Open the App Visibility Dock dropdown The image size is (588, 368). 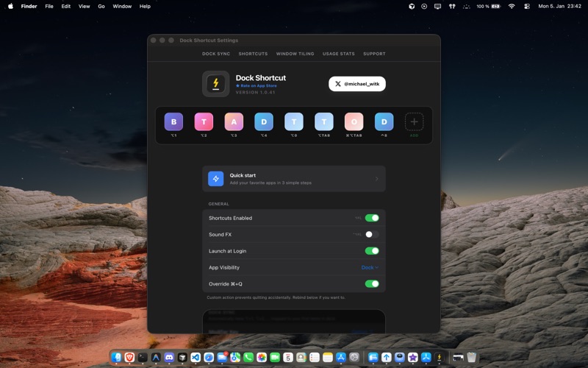coord(370,267)
